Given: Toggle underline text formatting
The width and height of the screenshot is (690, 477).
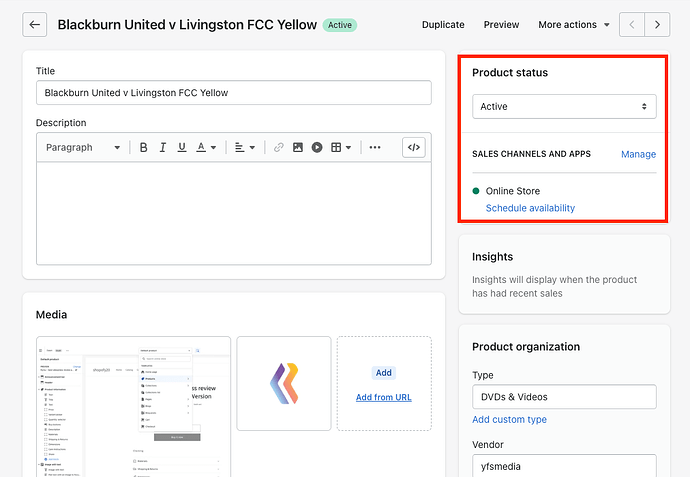Looking at the screenshot, I should click(181, 148).
